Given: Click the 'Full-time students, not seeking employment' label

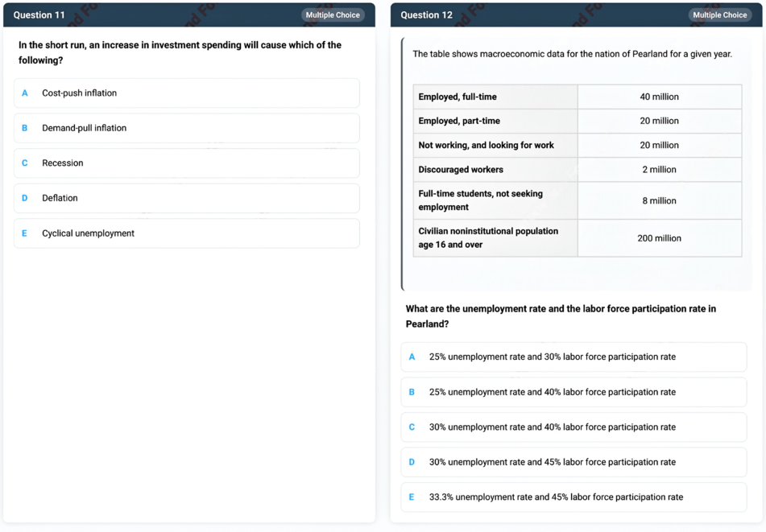Looking at the screenshot, I should click(480, 200).
